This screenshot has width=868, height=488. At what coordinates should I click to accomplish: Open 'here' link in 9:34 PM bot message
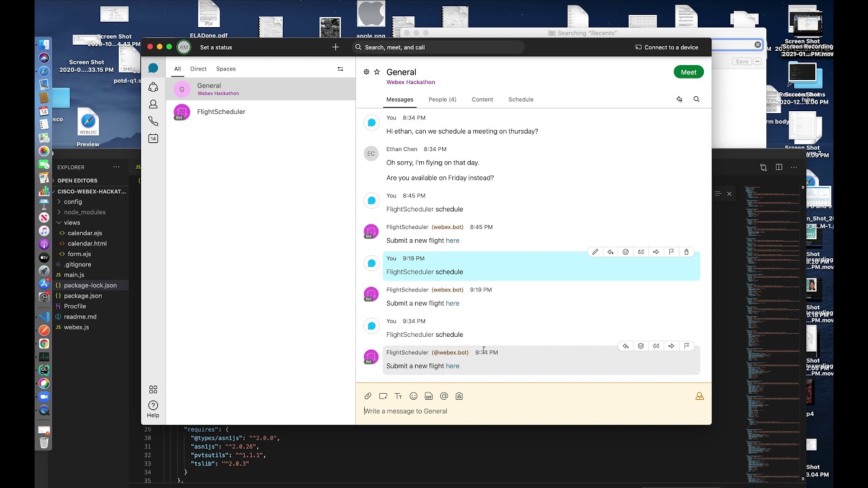(x=452, y=366)
